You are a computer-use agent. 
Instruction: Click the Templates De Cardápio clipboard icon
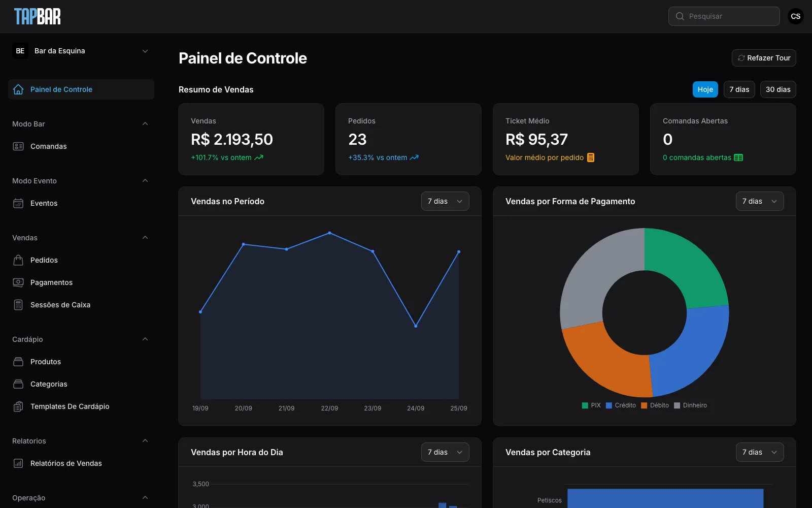pos(18,406)
